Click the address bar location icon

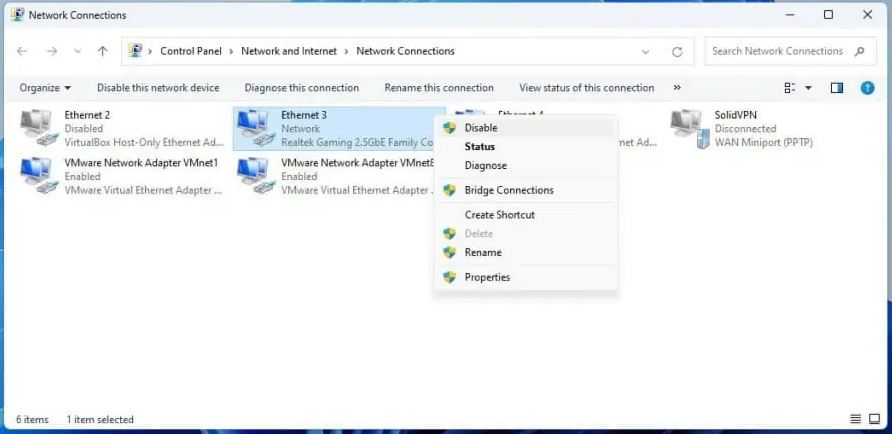[x=135, y=51]
